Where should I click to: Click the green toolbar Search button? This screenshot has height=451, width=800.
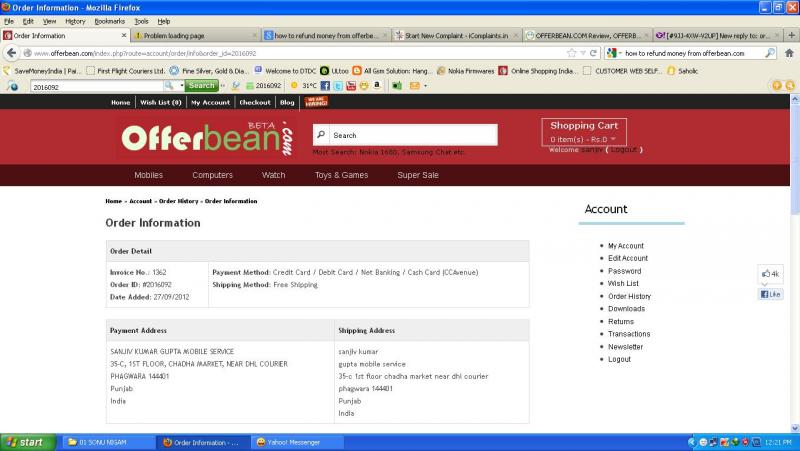[x=202, y=86]
